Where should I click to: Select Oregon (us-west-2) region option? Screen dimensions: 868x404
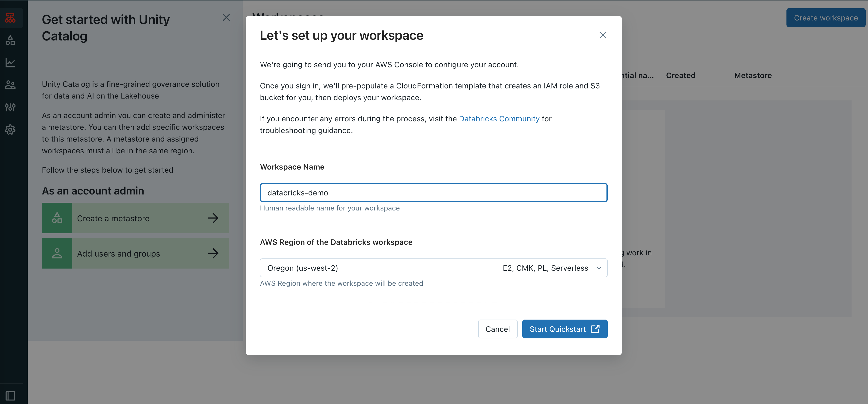pyautogui.click(x=303, y=268)
